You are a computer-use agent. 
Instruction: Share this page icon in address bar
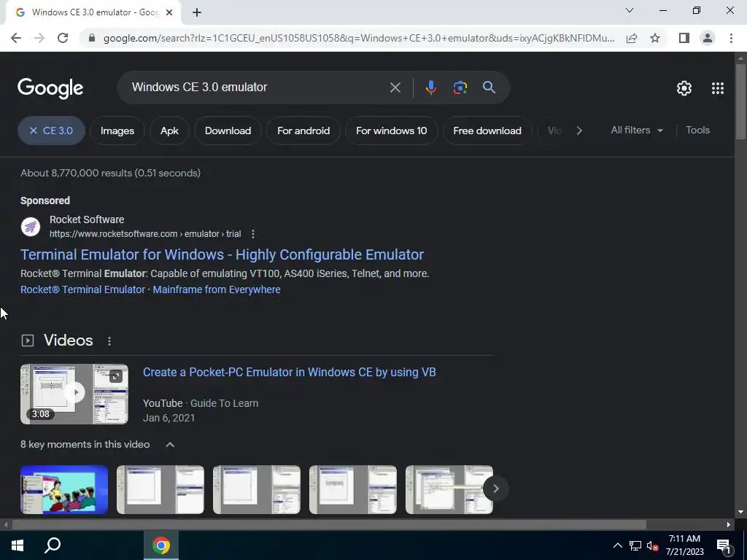[632, 38]
